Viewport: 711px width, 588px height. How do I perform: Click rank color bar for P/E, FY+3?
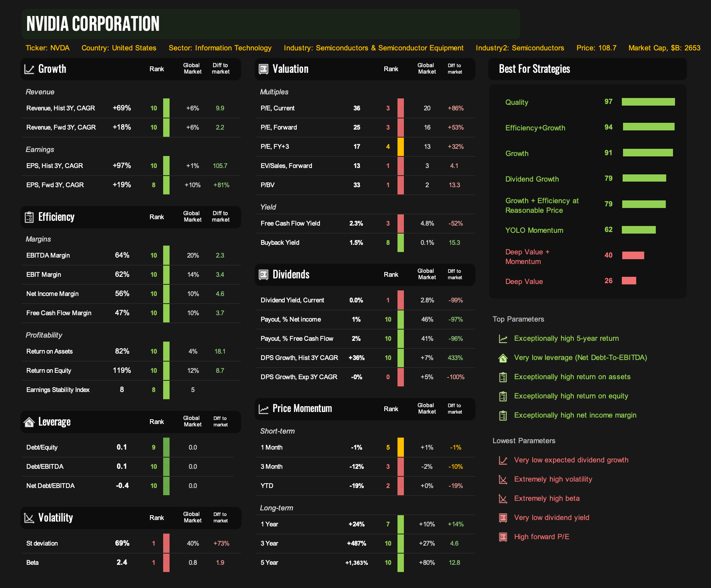coord(401,147)
